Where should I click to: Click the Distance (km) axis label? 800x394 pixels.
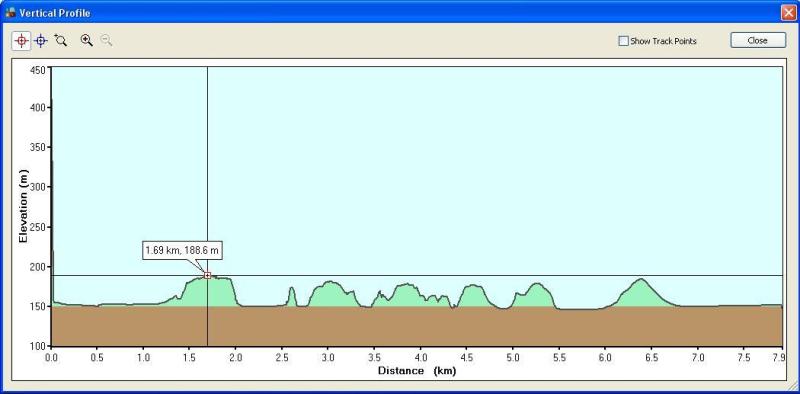click(417, 371)
